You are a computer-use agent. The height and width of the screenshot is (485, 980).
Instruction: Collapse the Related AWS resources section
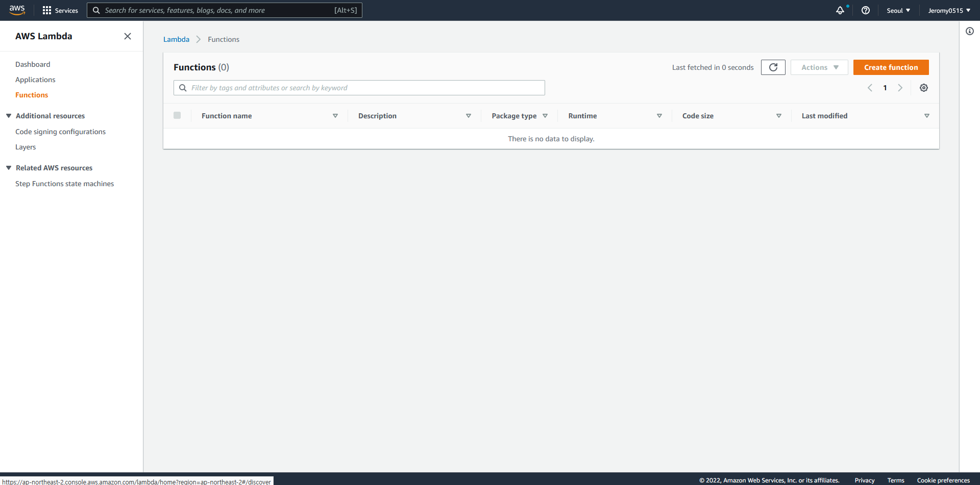click(9, 168)
